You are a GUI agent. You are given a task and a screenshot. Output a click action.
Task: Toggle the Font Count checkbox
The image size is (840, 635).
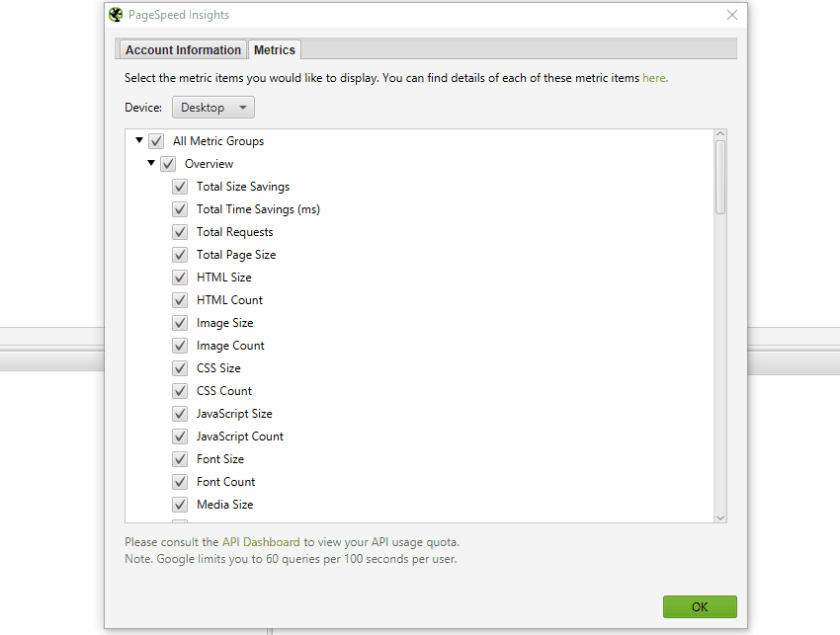click(180, 482)
